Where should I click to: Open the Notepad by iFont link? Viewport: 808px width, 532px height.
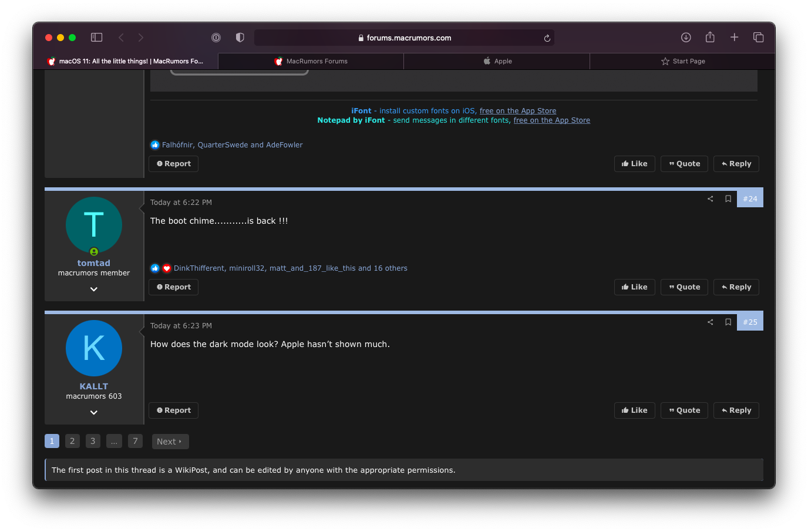pyautogui.click(x=351, y=120)
